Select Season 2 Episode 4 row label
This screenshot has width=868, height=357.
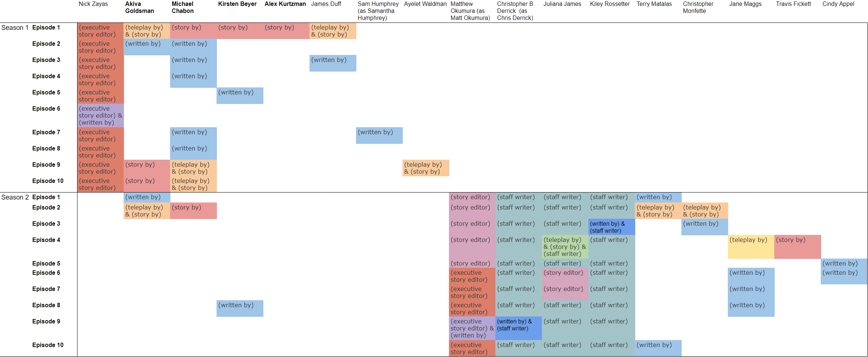[x=46, y=240]
